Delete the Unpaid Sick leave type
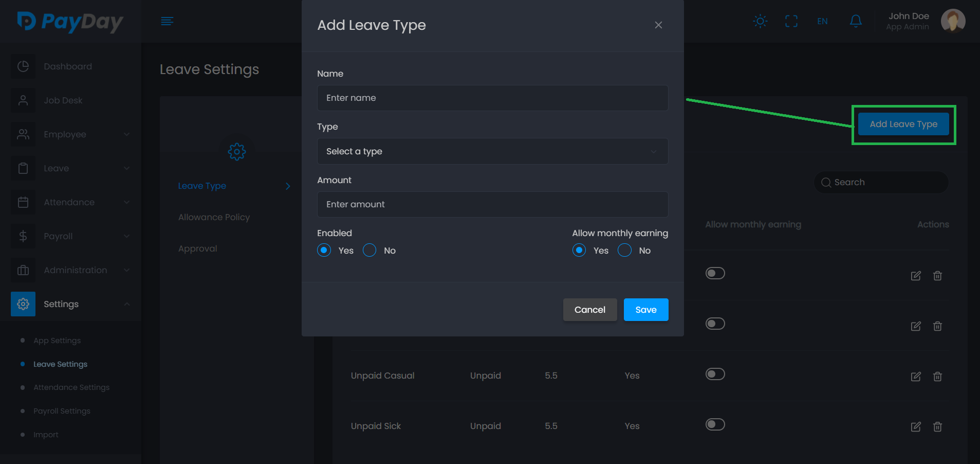The image size is (980, 464). point(937,427)
